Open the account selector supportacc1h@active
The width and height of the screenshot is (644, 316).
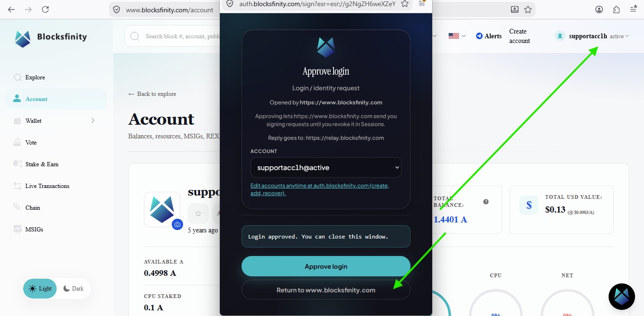click(326, 168)
